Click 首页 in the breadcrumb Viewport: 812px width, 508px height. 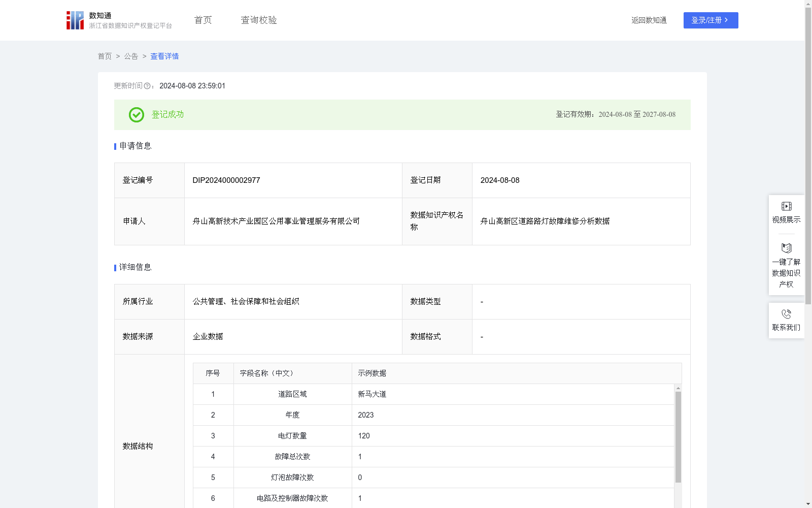pyautogui.click(x=105, y=56)
